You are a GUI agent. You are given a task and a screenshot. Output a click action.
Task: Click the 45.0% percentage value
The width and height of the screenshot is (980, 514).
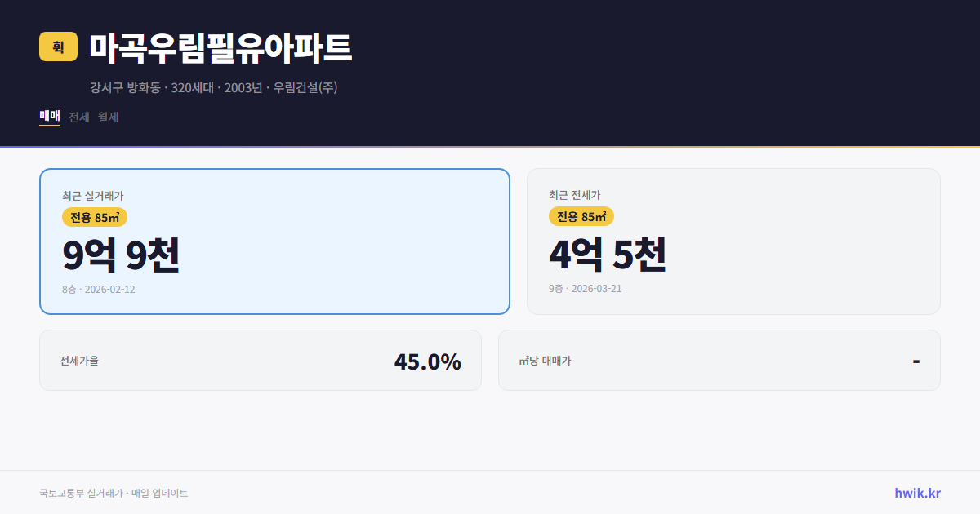tap(428, 360)
